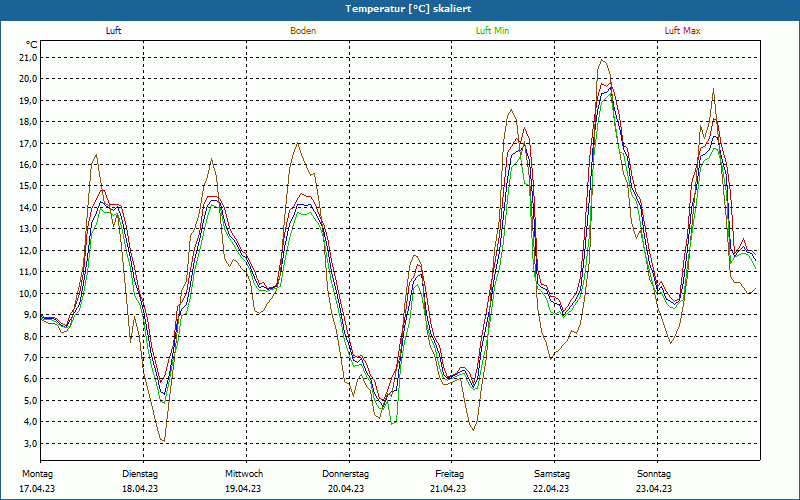Image resolution: width=800 pixels, height=500 pixels.
Task: Click the red Luft Max legend label
Action: pyautogui.click(x=682, y=31)
